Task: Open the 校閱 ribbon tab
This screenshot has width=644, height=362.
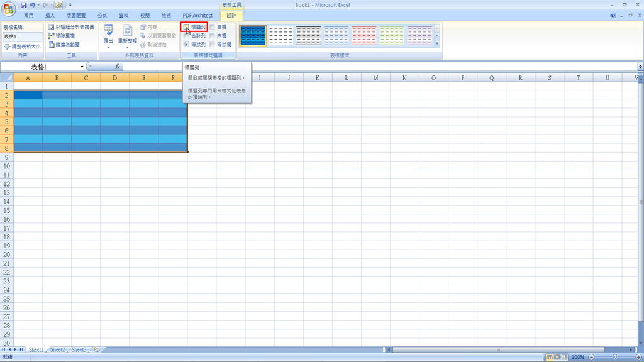Action: pyautogui.click(x=145, y=15)
